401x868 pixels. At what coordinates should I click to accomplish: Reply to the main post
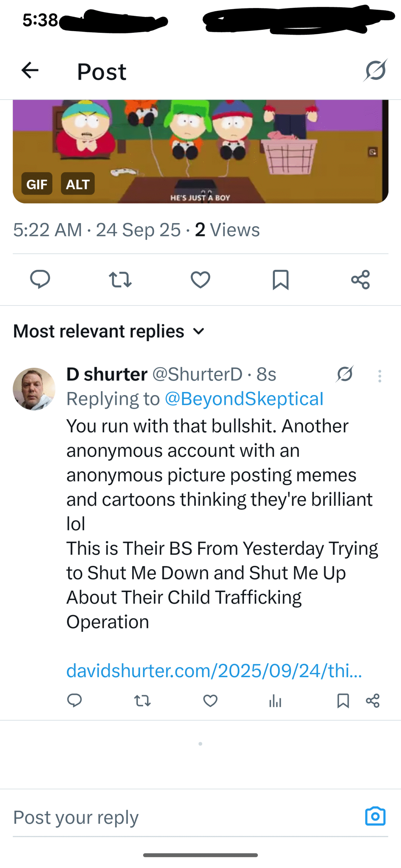pos(40,279)
